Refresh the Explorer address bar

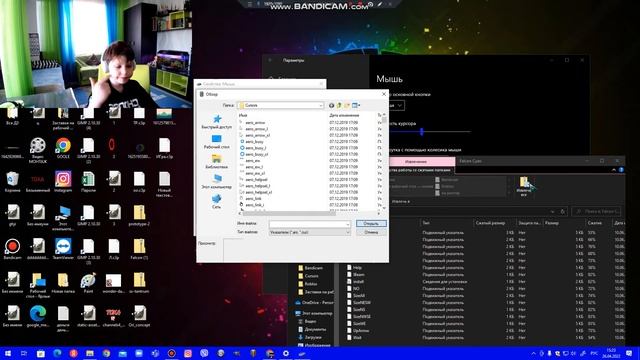[563, 211]
